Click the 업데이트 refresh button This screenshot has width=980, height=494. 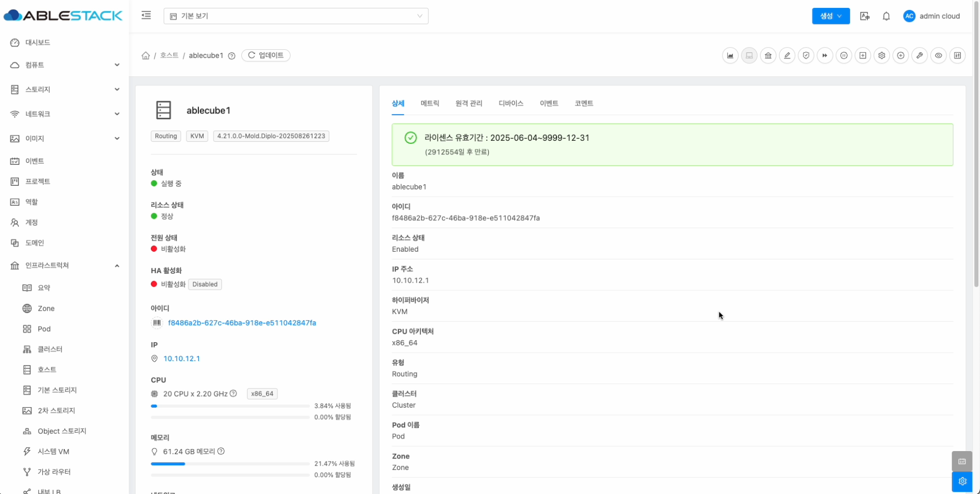click(266, 55)
